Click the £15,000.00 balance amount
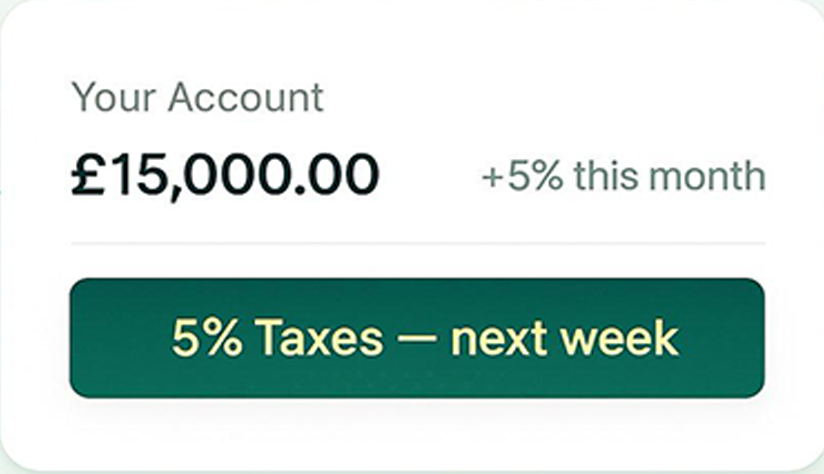Viewport: 824px width, 474px height. pos(225,175)
